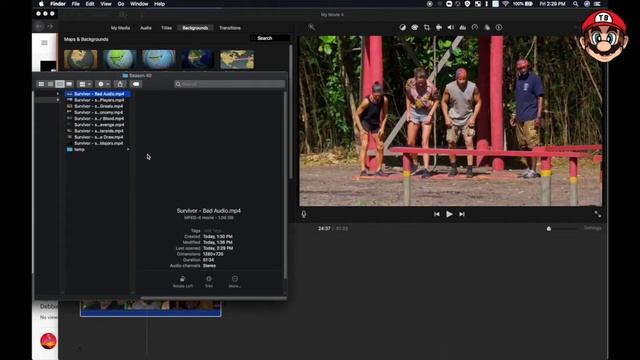Open Titles tab in iMovie
Image resolution: width=640 pixels, height=360 pixels.
(166, 28)
